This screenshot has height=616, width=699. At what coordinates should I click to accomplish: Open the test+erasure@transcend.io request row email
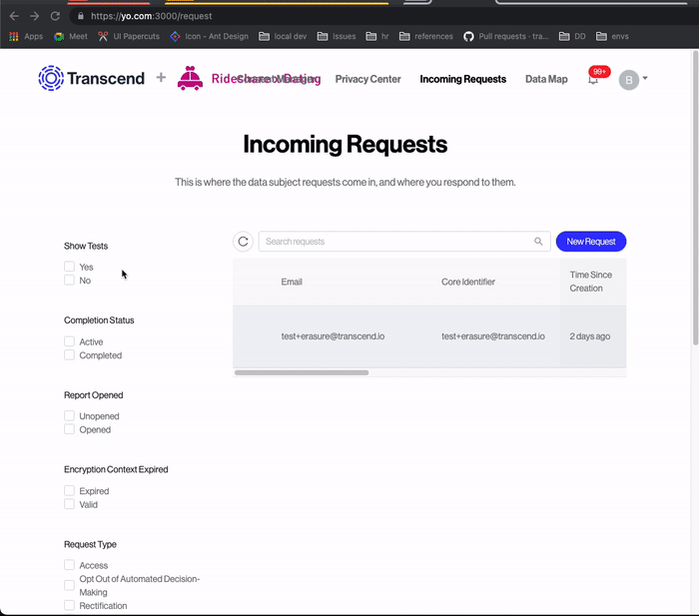click(333, 336)
